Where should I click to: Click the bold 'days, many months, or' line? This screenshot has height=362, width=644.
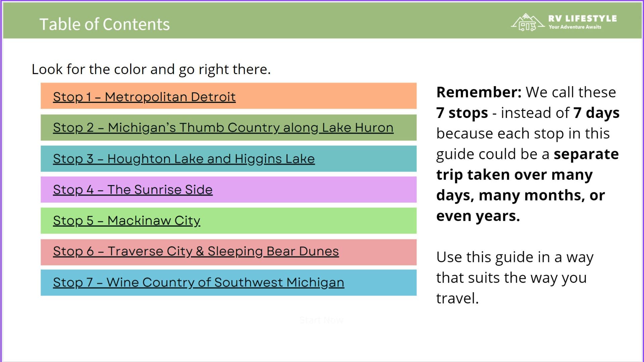click(521, 195)
